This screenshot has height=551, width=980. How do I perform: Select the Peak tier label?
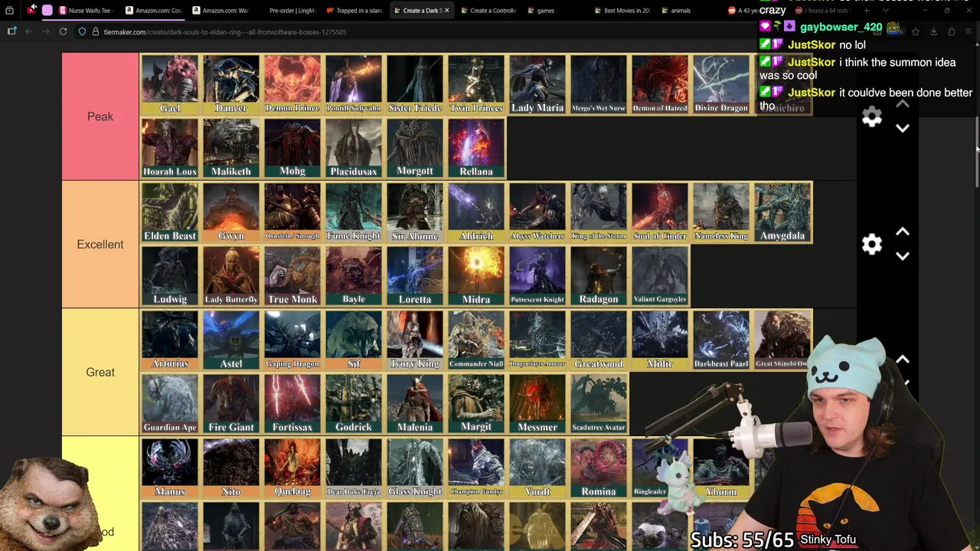coord(100,116)
